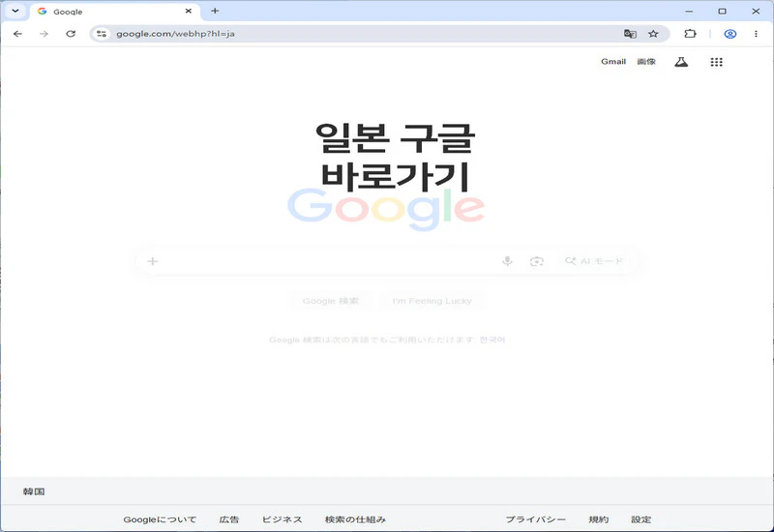Start voice search with the microphone
This screenshot has width=774, height=532.
pos(507,261)
